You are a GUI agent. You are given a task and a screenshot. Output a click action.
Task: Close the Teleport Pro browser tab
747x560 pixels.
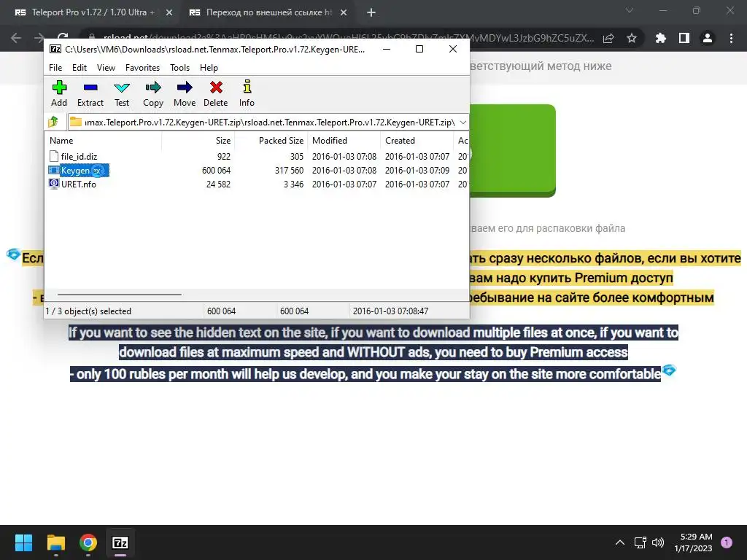pos(169,13)
